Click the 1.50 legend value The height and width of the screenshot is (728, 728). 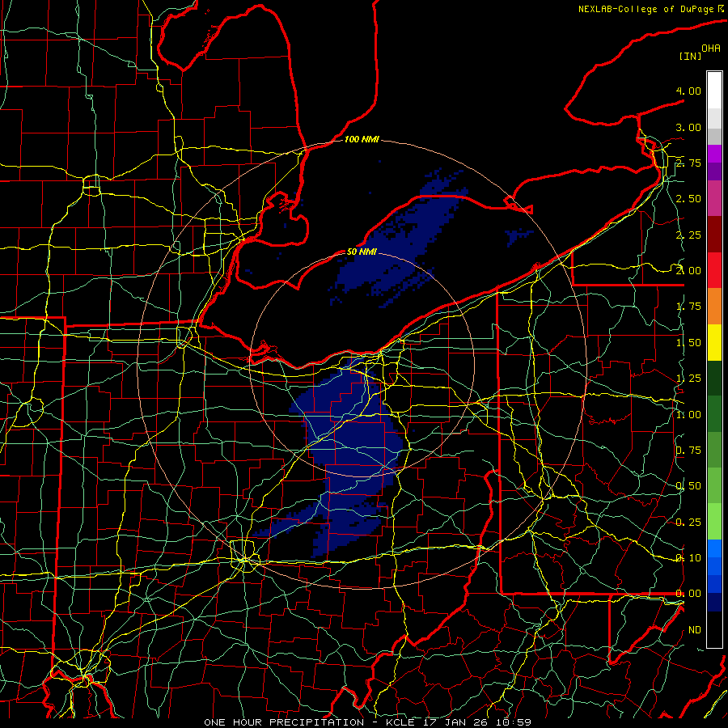coord(688,343)
